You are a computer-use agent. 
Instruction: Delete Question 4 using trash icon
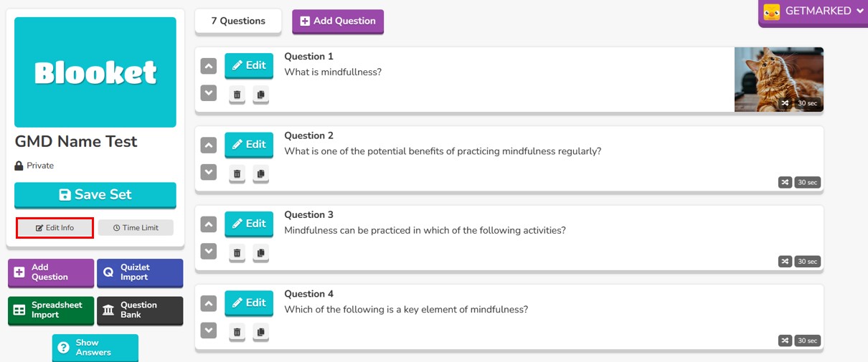(237, 332)
